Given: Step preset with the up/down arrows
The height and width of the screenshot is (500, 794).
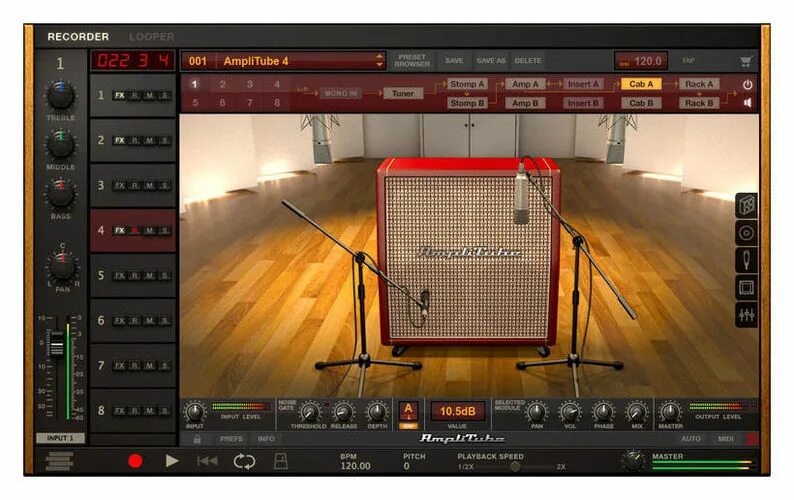Looking at the screenshot, I should coord(379,61).
